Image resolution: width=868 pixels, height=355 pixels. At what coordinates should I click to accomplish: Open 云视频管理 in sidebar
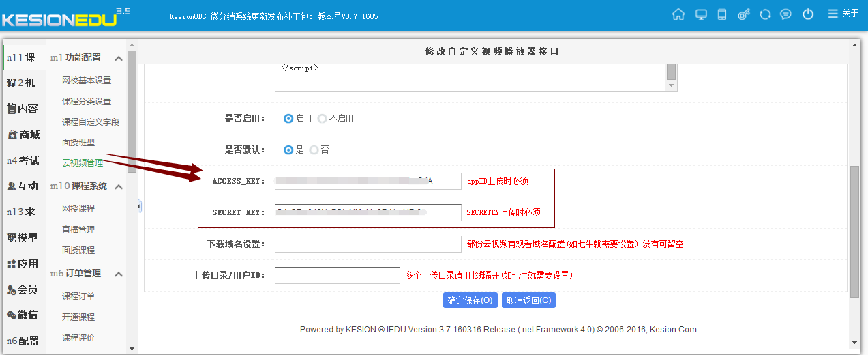click(x=83, y=163)
